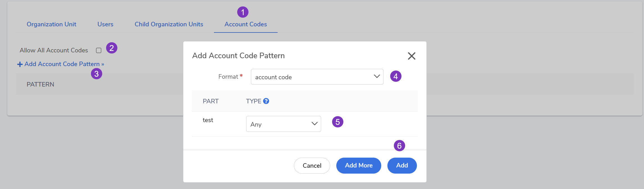The height and width of the screenshot is (189, 644).
Task: Click the purple number 4 badge
Action: [x=396, y=76]
